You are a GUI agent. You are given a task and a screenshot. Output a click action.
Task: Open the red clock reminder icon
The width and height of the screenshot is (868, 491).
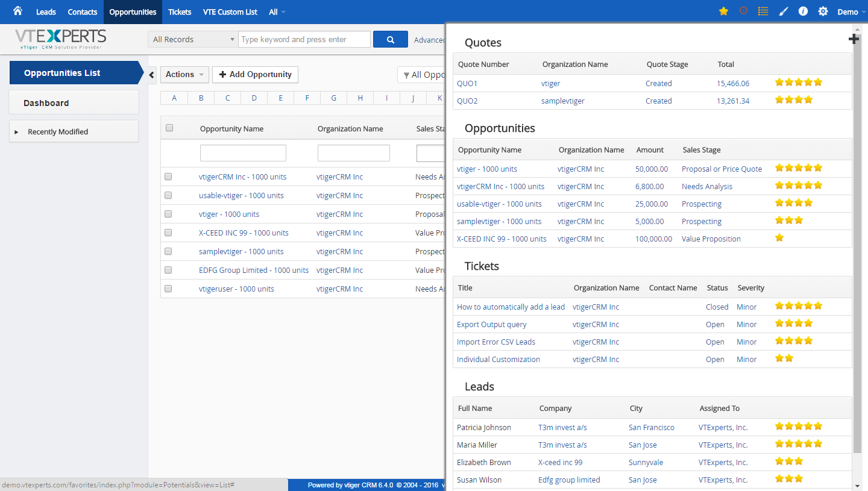(744, 11)
